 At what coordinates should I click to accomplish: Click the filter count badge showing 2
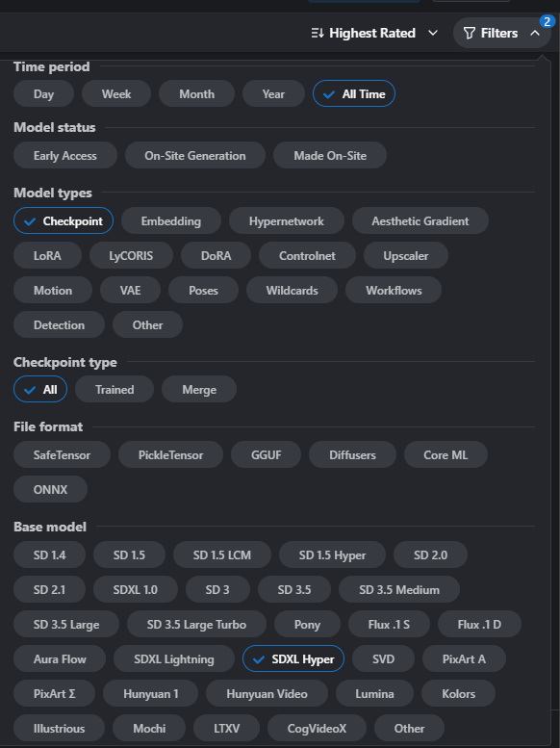pos(547,21)
